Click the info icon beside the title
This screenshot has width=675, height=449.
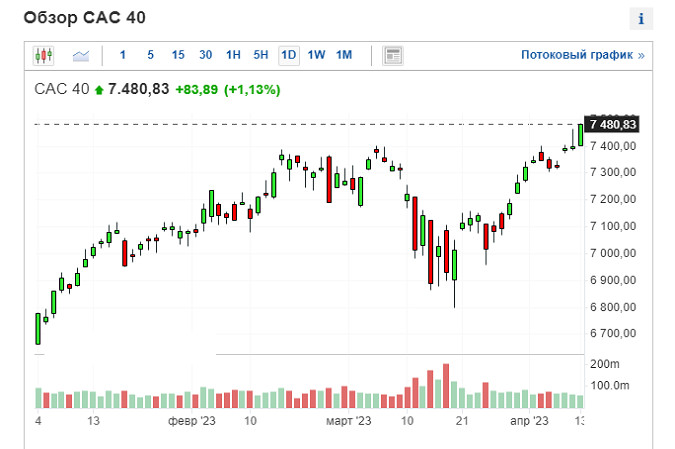point(639,18)
